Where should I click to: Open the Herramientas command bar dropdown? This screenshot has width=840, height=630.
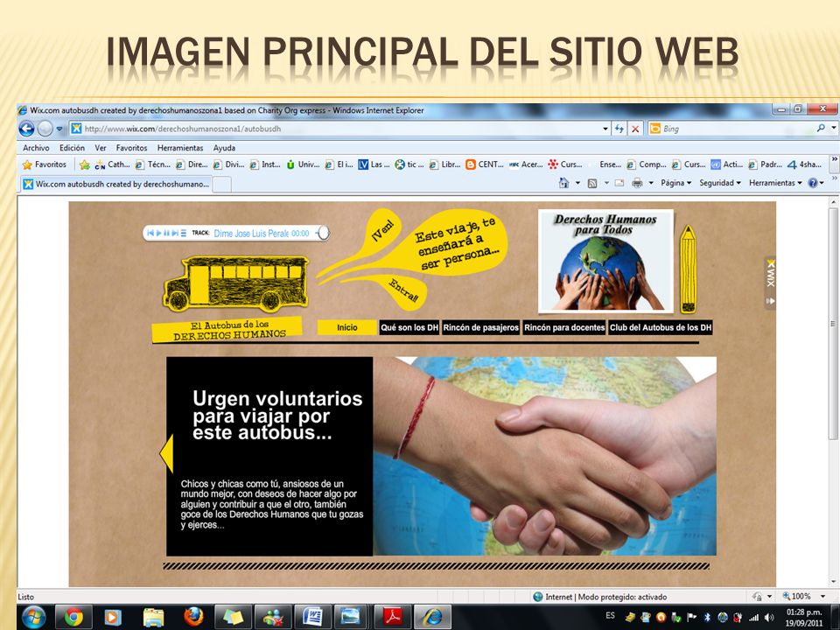775,183
